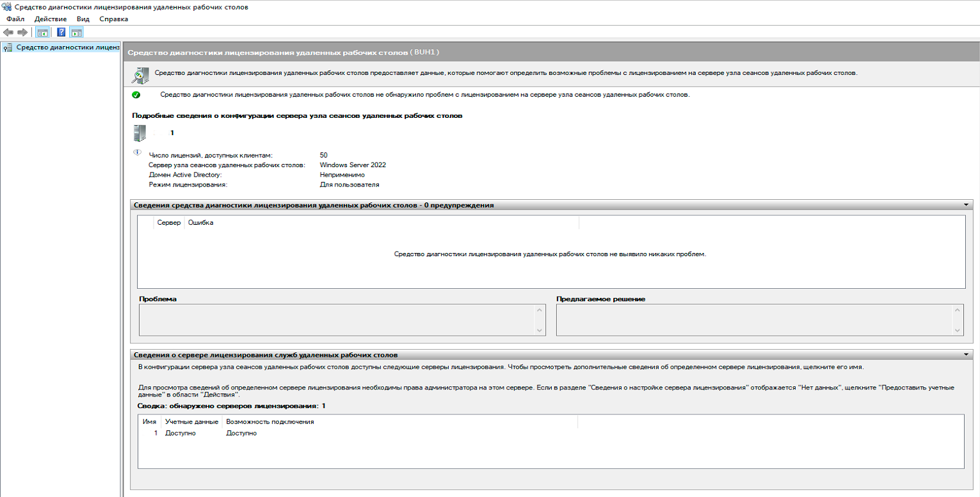Click the Back arrow in toolbar
This screenshot has width=980, height=497.
click(x=8, y=32)
